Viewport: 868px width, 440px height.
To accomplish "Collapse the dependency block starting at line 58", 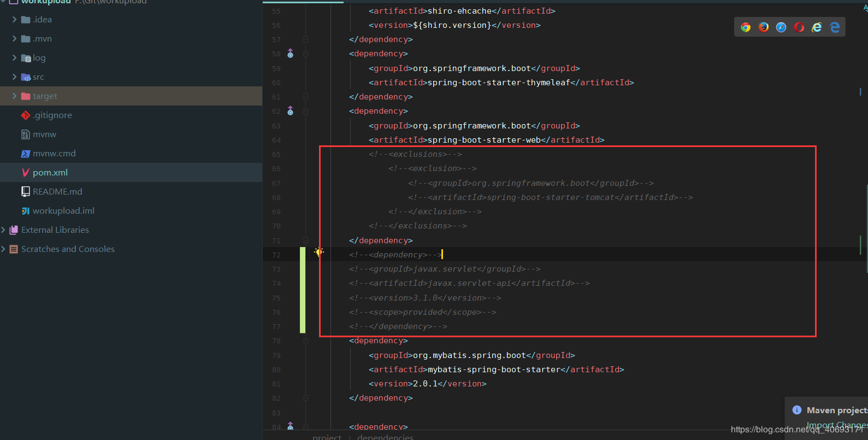I will point(306,54).
